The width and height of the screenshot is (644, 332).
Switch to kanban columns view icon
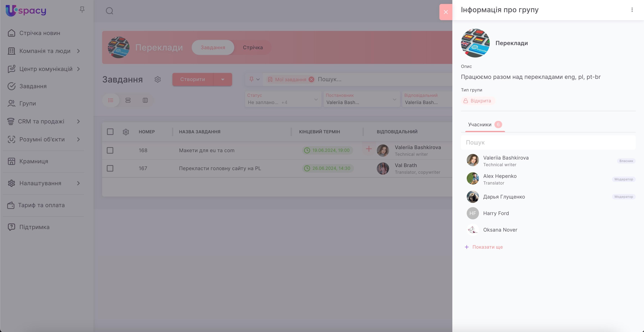pos(145,100)
